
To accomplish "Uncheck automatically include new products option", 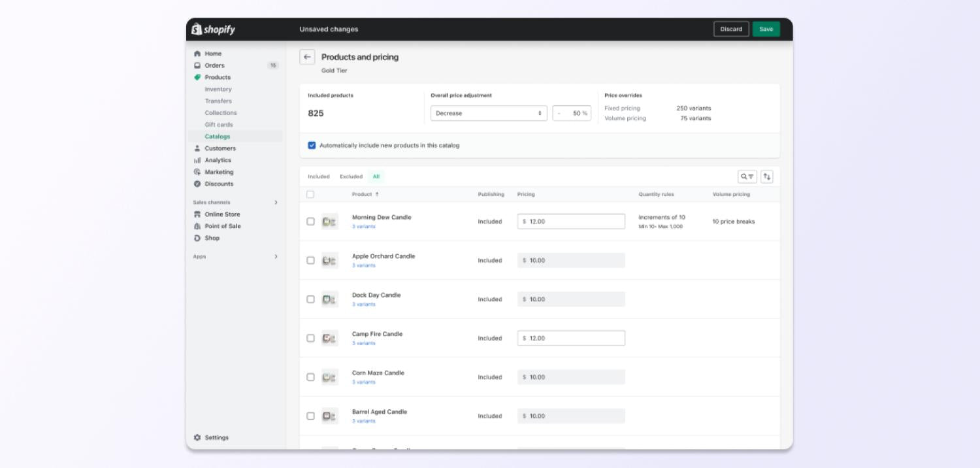I will point(312,145).
